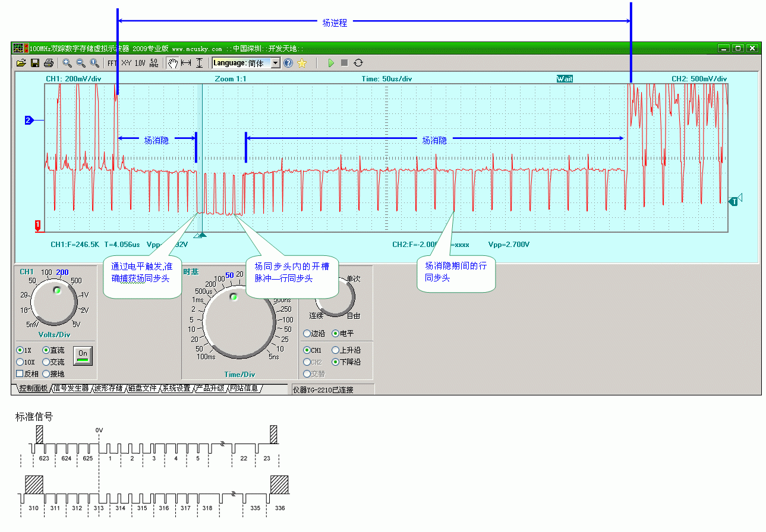This screenshot has width=766, height=532.
Task: Toggle the CH1 On button
Action: coord(83,356)
